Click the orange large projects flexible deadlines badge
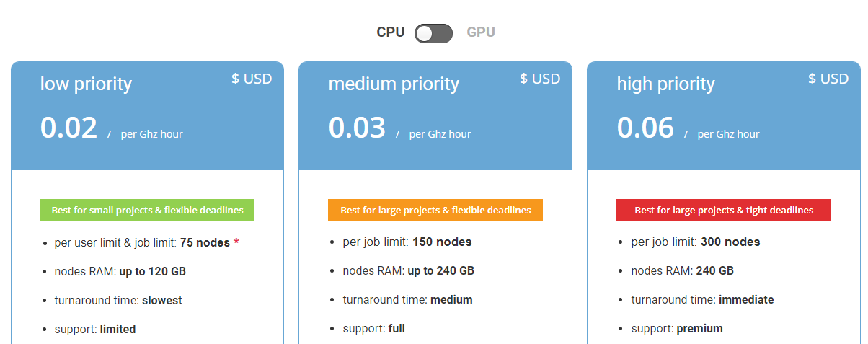 (x=435, y=211)
